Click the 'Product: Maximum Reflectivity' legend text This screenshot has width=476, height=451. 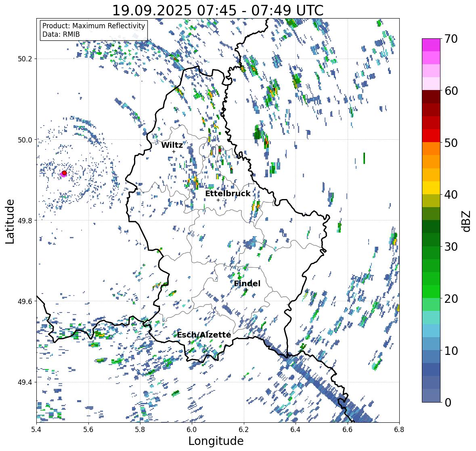coord(94,26)
